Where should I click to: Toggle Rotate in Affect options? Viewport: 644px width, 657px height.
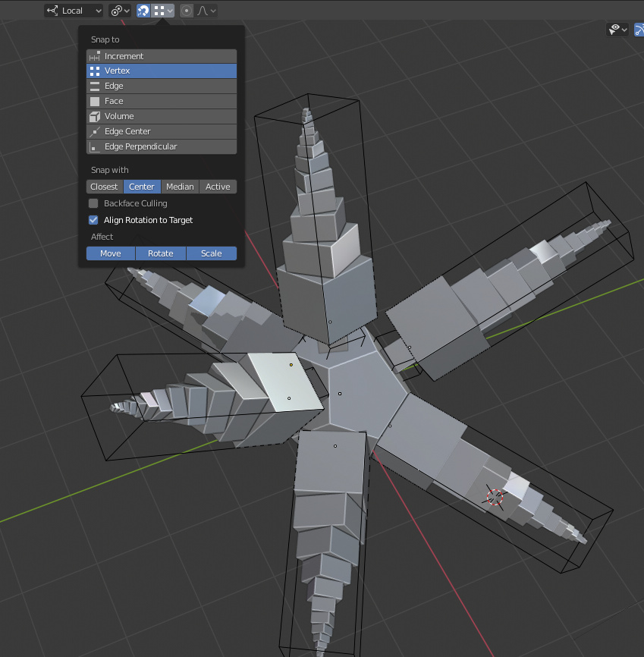coord(161,253)
